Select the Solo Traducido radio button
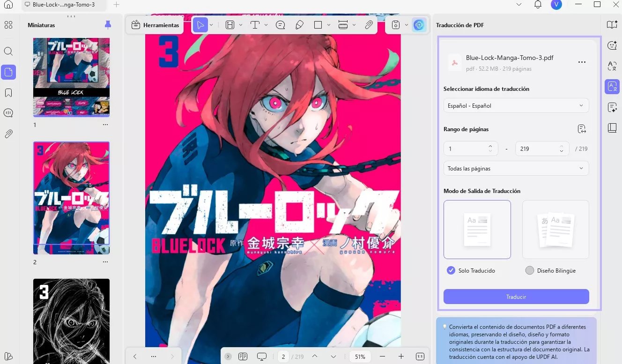This screenshot has height=364, width=622. click(x=451, y=270)
